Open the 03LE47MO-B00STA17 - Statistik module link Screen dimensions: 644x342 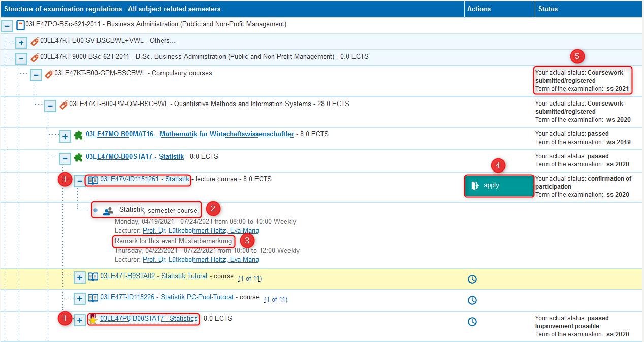tap(135, 157)
